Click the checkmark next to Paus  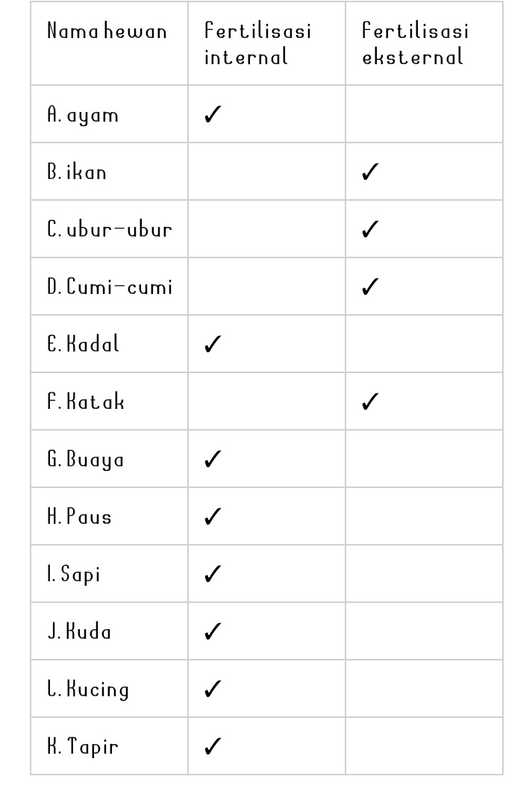(213, 517)
